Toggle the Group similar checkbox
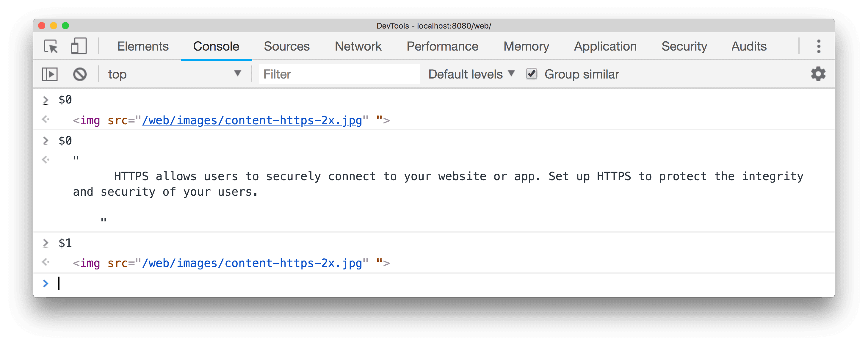The height and width of the screenshot is (345, 868). pyautogui.click(x=531, y=74)
